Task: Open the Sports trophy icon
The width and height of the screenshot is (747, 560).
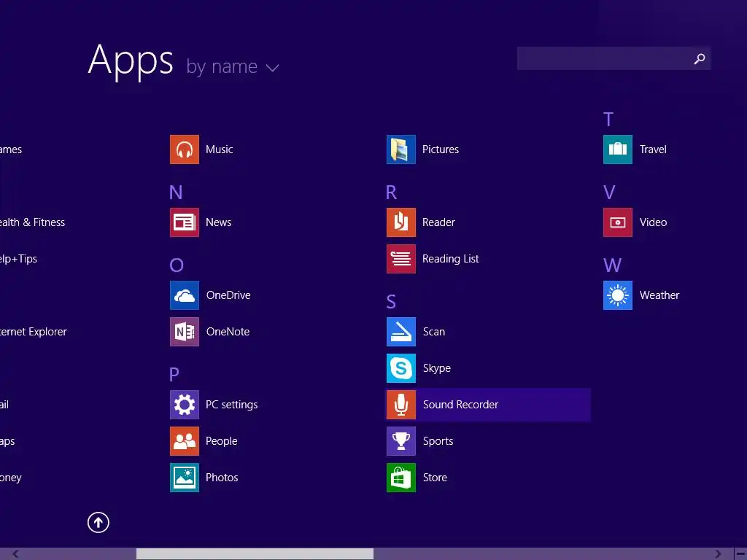Action: point(401,441)
